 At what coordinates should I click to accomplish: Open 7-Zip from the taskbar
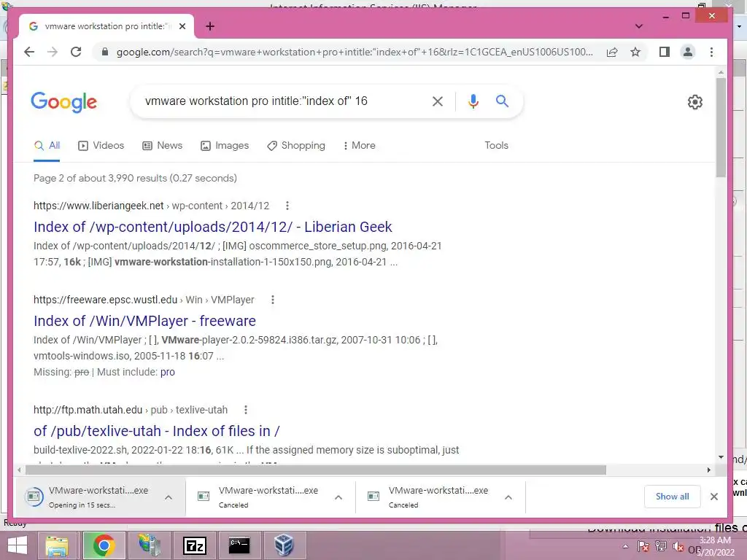pos(195,545)
